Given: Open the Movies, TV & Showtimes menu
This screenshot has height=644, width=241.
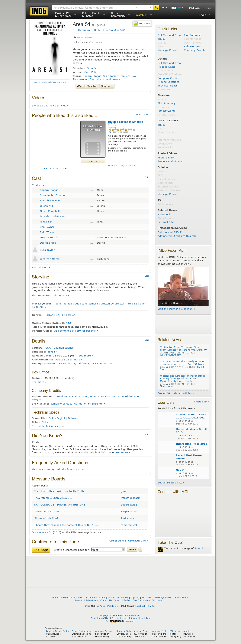Looking at the screenshot, I should point(65,15).
